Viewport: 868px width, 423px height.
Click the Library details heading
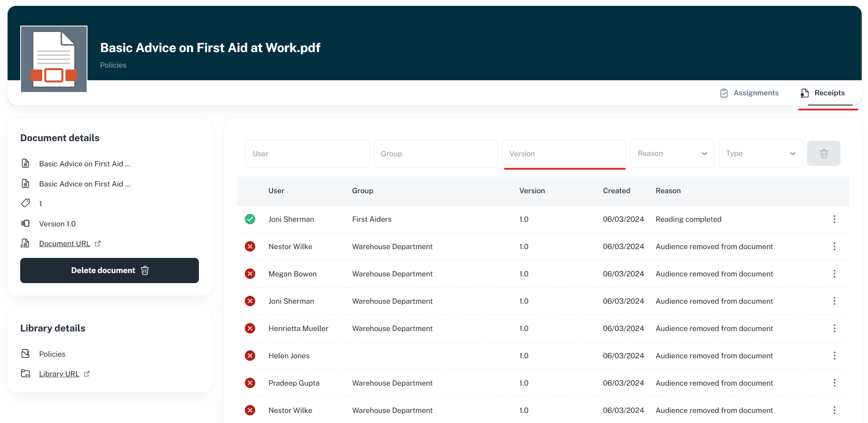pos(53,328)
